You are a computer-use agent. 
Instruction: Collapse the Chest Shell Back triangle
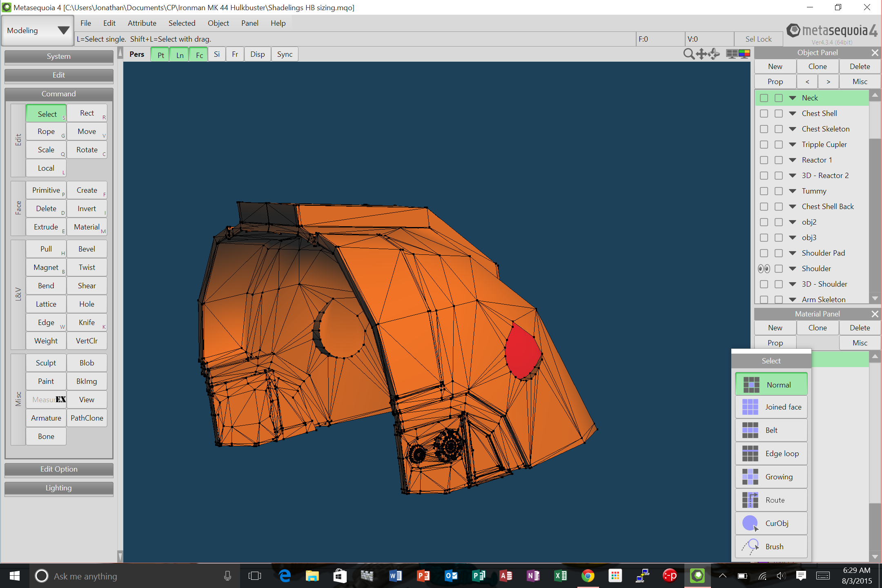(793, 207)
